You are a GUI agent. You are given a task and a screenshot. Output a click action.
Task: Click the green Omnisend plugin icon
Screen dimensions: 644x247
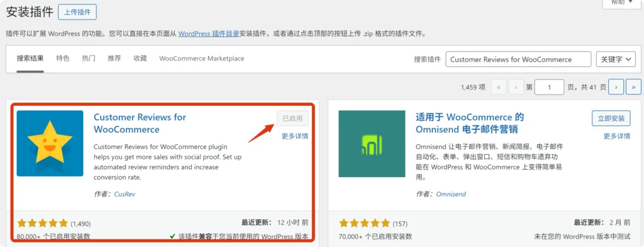pyautogui.click(x=372, y=144)
